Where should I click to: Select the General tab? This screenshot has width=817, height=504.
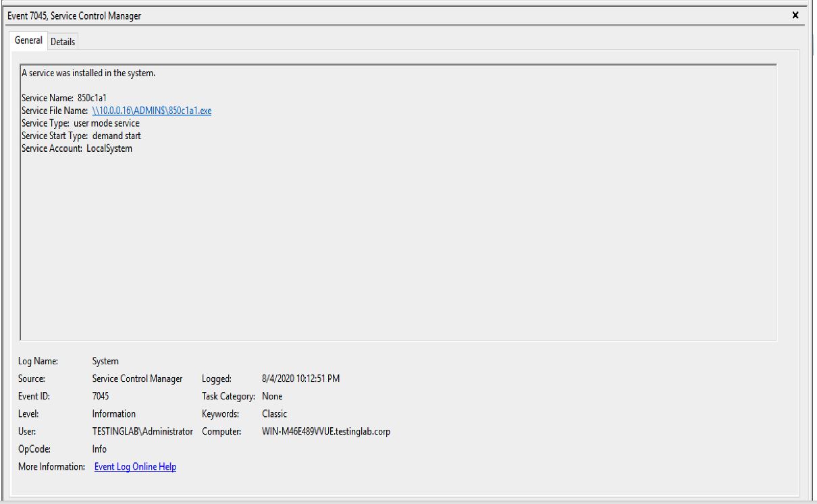click(28, 40)
